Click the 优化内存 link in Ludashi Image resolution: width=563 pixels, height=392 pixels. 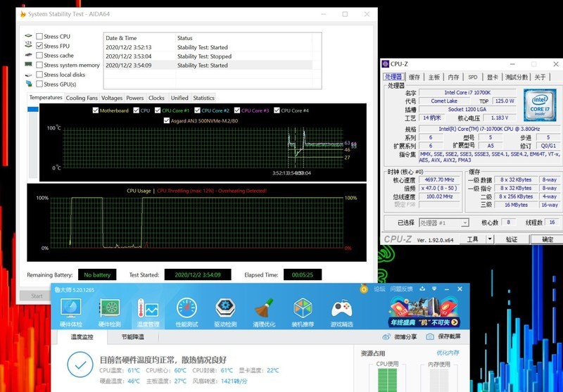(448, 353)
